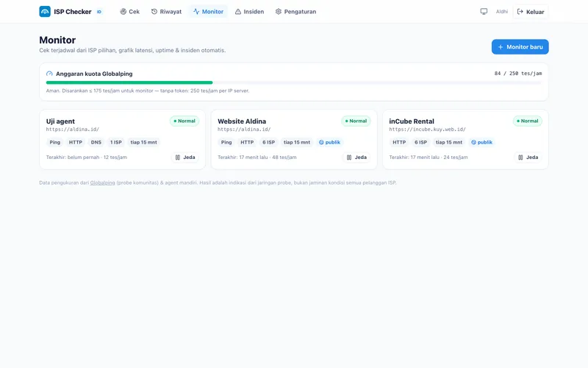Open the inCube Rental monitor card title
Image resolution: width=588 pixels, height=368 pixels.
tap(412, 121)
